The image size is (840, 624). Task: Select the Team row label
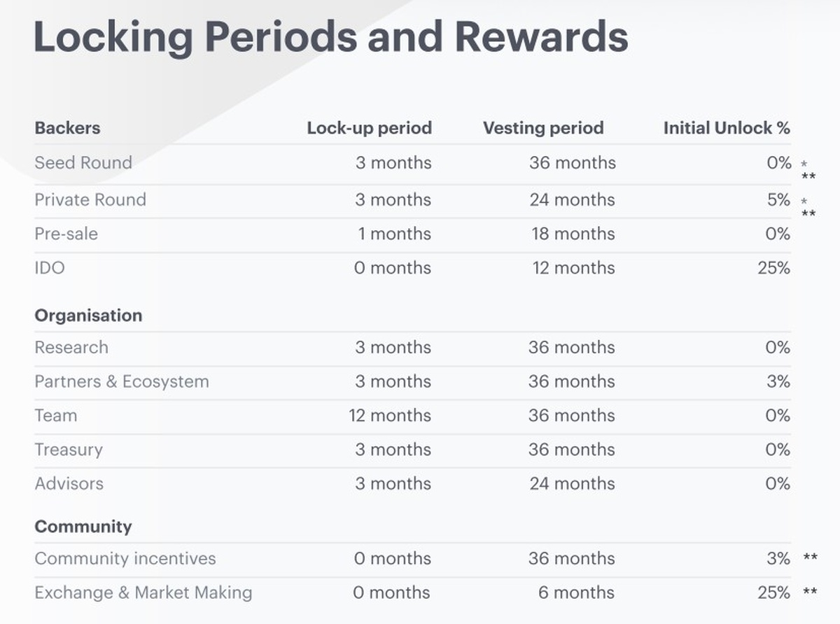(56, 416)
